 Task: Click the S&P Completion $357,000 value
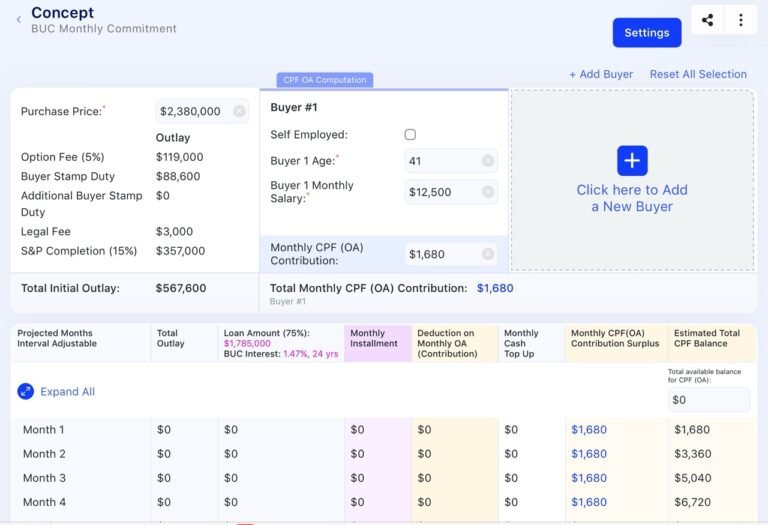180,251
